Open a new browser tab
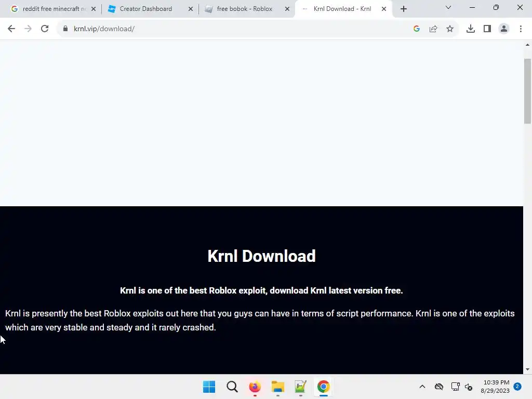Image resolution: width=532 pixels, height=399 pixels. pos(403,9)
